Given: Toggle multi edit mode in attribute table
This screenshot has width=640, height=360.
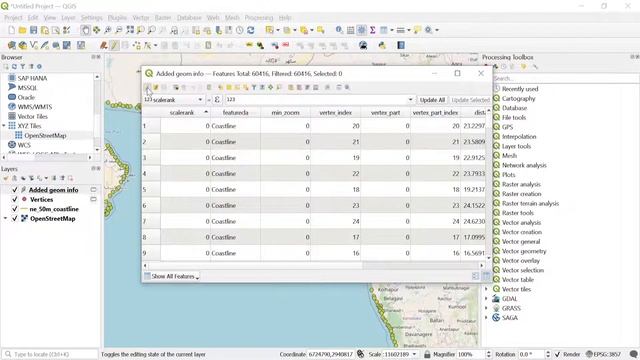Looking at the screenshot, I should (156, 87).
